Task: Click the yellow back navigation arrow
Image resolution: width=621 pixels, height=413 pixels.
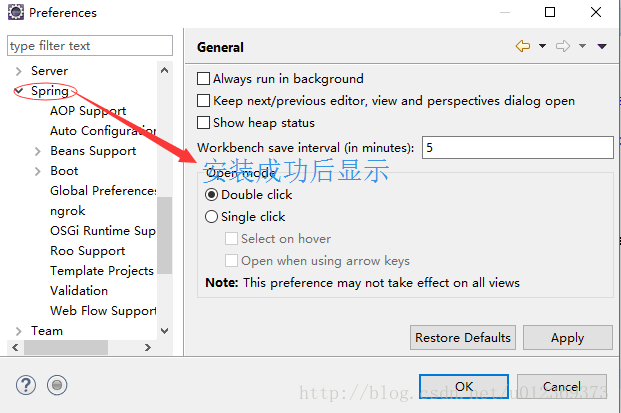Action: 523,46
